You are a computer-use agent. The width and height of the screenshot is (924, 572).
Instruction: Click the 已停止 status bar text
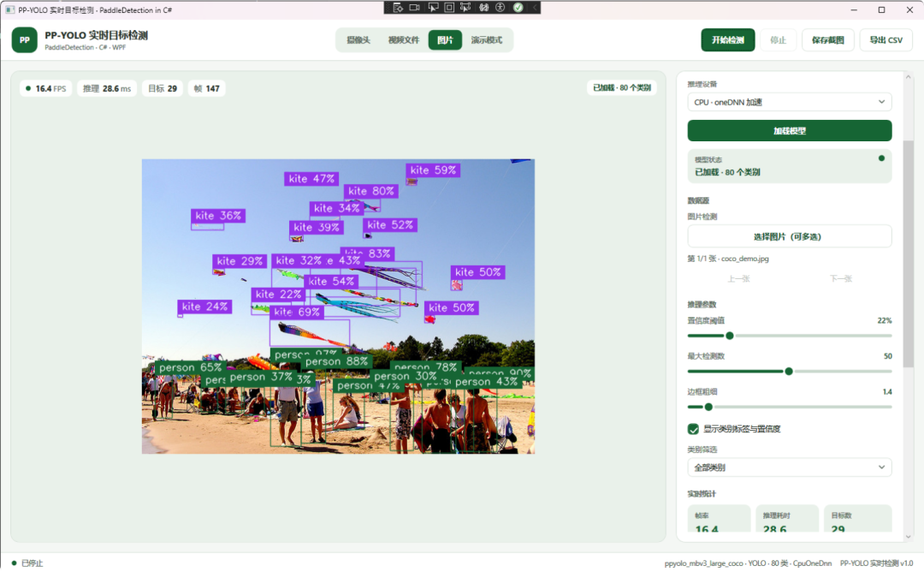(x=33, y=563)
